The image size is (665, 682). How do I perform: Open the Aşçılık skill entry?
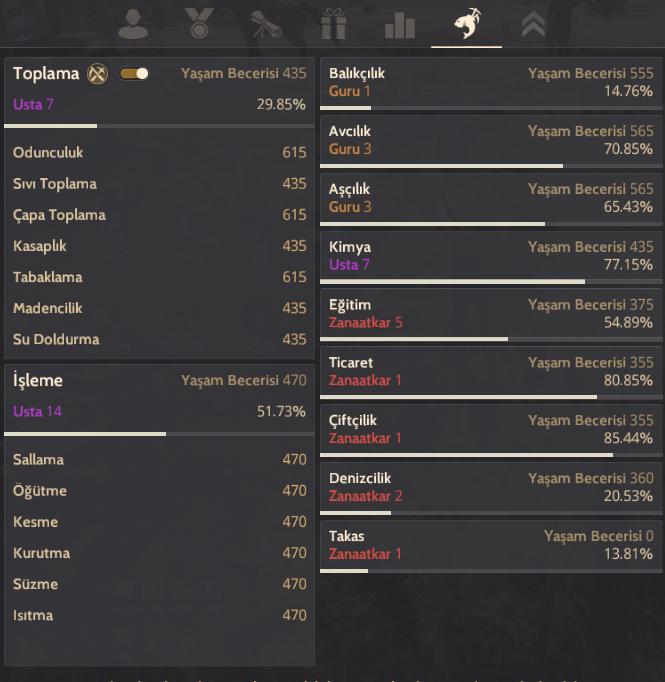490,198
